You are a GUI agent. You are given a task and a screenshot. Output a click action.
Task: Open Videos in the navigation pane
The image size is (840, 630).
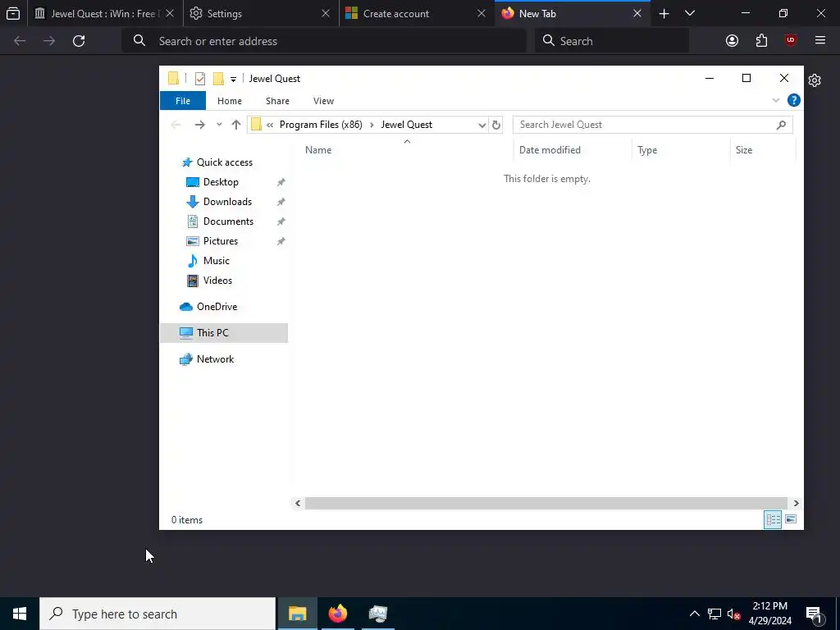pos(217,281)
